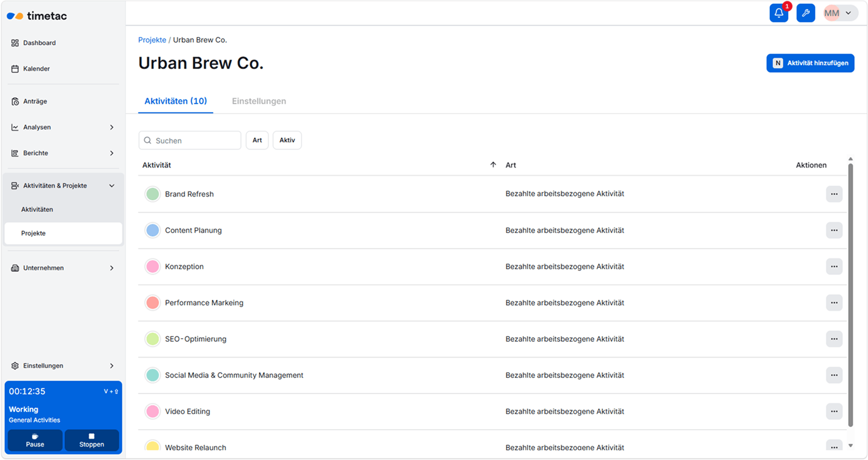868x460 pixels.
Task: Click Aktivität hinzufügen button
Action: pyautogui.click(x=810, y=63)
